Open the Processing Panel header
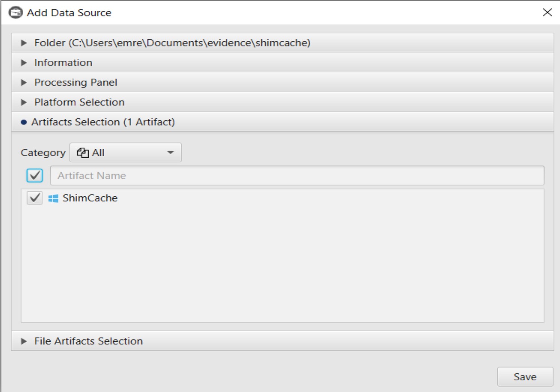The image size is (560, 392). coord(75,82)
